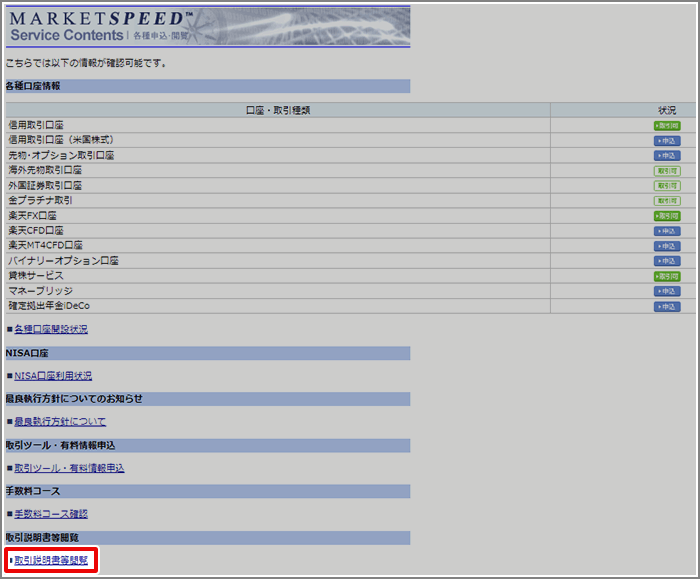This screenshot has height=579, width=700.
Task: Click 取引可 status for 信用取引口座
Action: pyautogui.click(x=667, y=126)
